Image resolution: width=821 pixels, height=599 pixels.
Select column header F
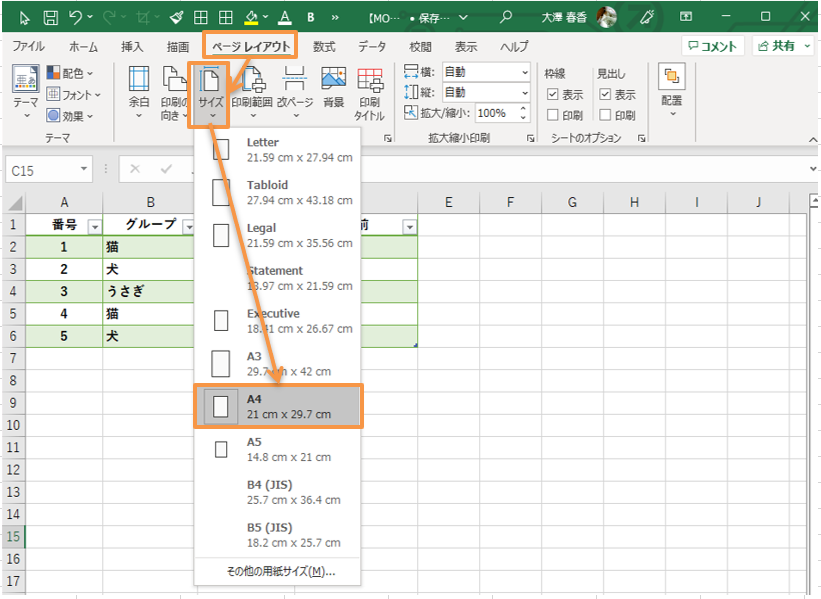coord(510,202)
